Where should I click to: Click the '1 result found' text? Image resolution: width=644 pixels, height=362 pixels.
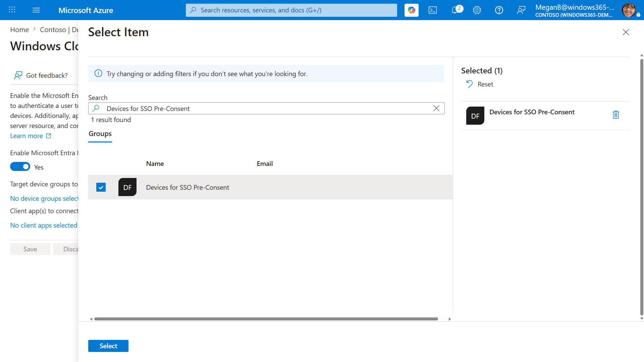(111, 120)
